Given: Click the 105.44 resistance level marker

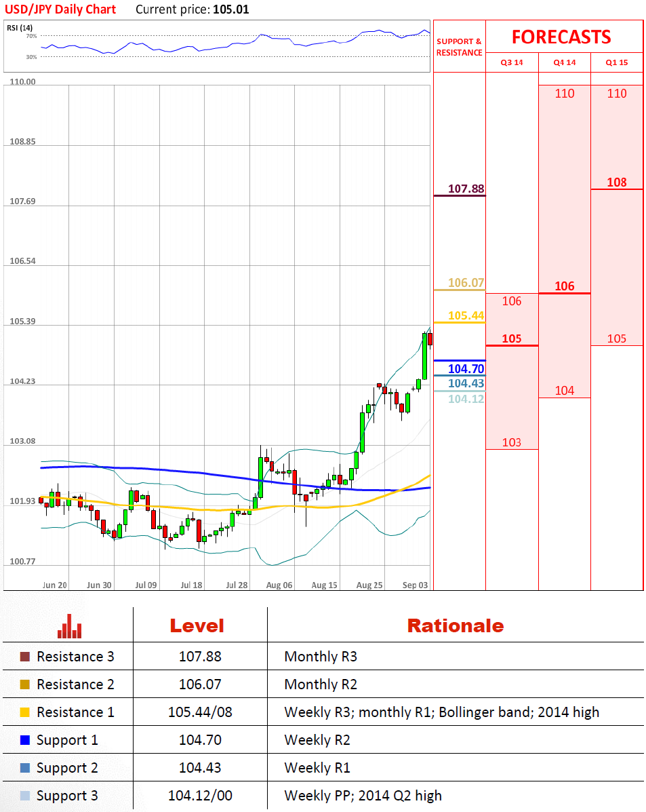Looking at the screenshot, I should 466,315.
